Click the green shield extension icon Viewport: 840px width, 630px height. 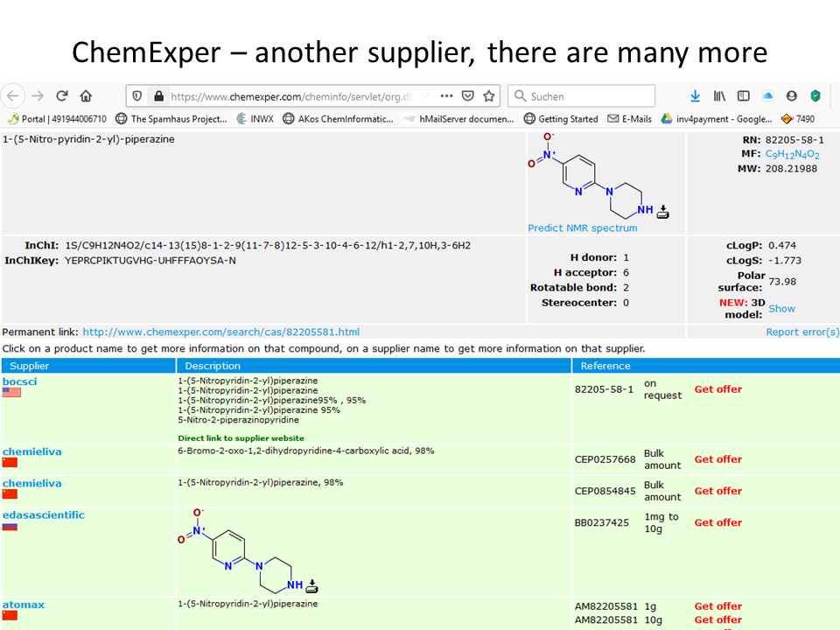click(x=815, y=96)
